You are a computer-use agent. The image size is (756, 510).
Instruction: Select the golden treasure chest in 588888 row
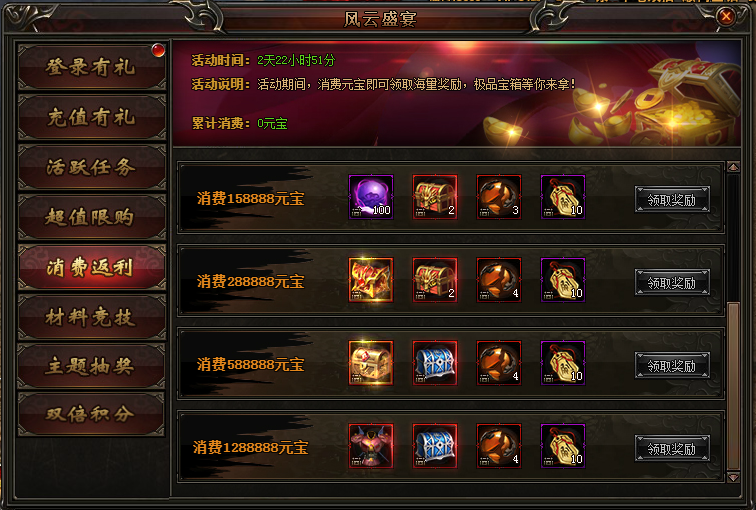click(371, 363)
